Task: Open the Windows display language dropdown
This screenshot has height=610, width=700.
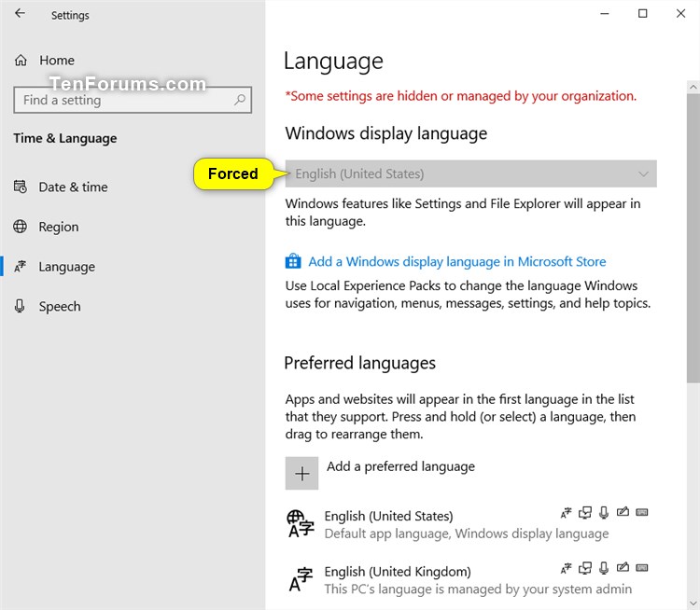Action: pyautogui.click(x=471, y=173)
